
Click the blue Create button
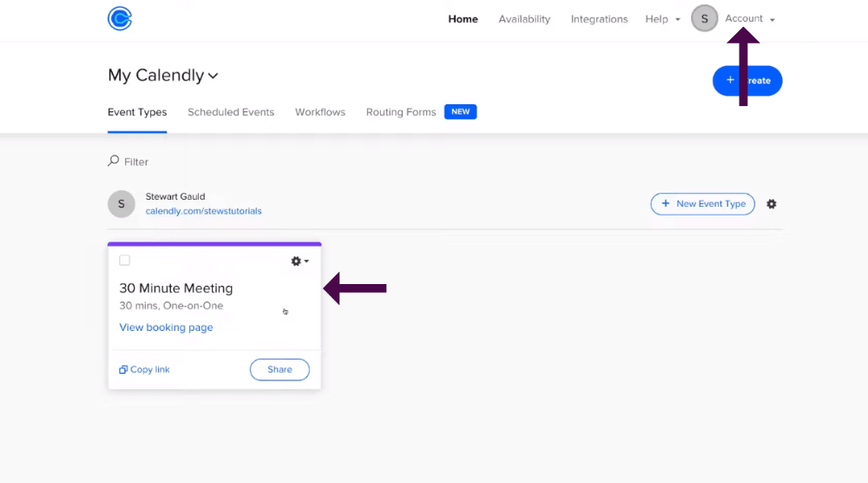pyautogui.click(x=747, y=81)
